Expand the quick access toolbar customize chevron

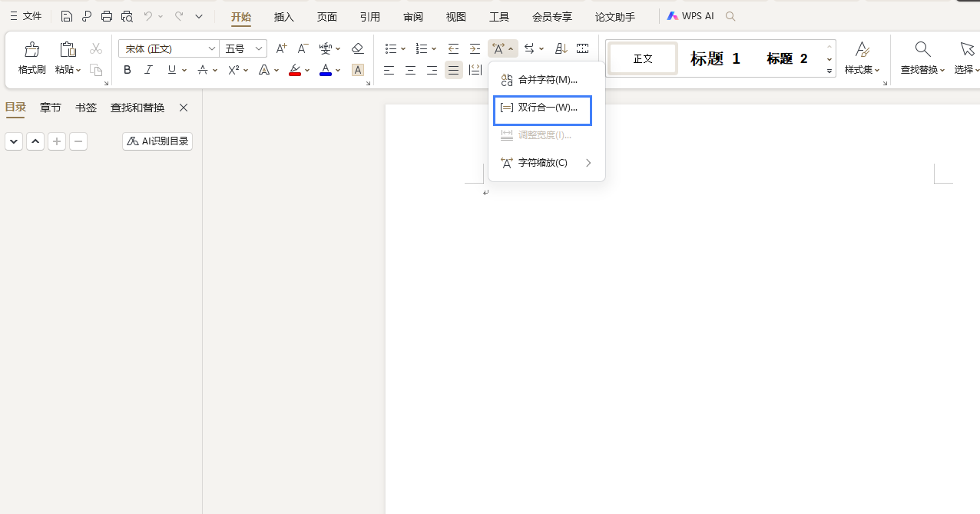point(199,16)
